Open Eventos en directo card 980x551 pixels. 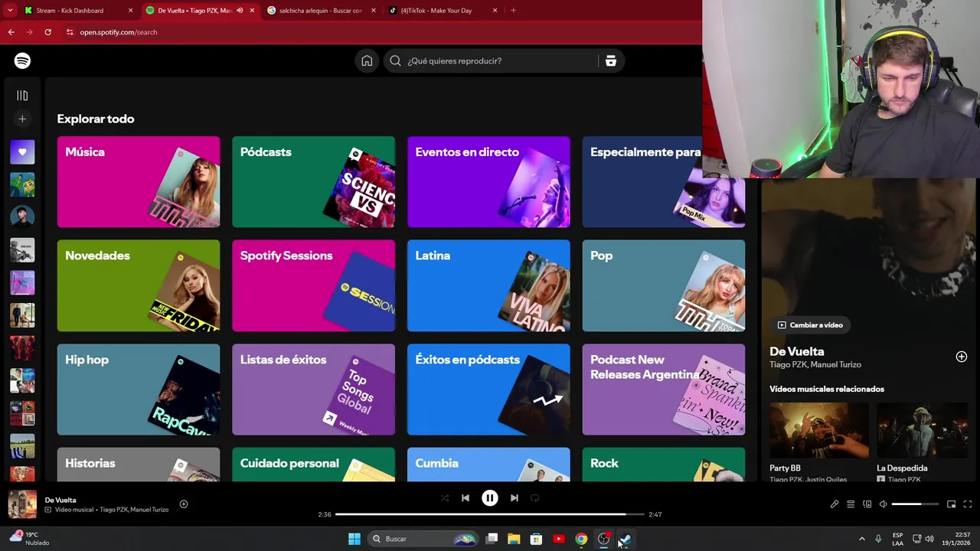488,182
